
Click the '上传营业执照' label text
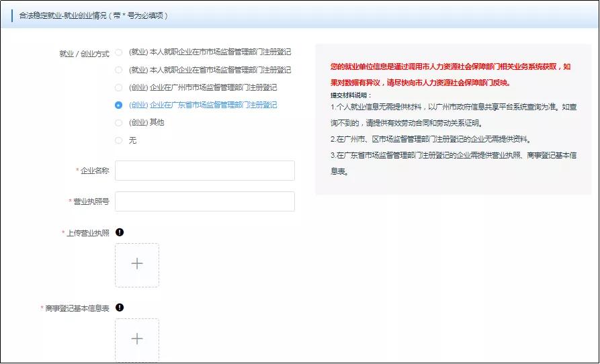pos(87,233)
